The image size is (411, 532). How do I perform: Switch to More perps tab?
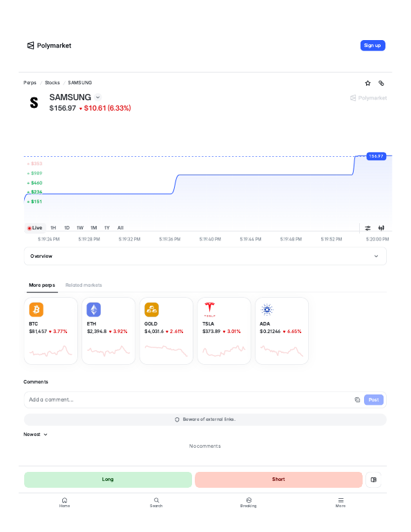tap(42, 285)
